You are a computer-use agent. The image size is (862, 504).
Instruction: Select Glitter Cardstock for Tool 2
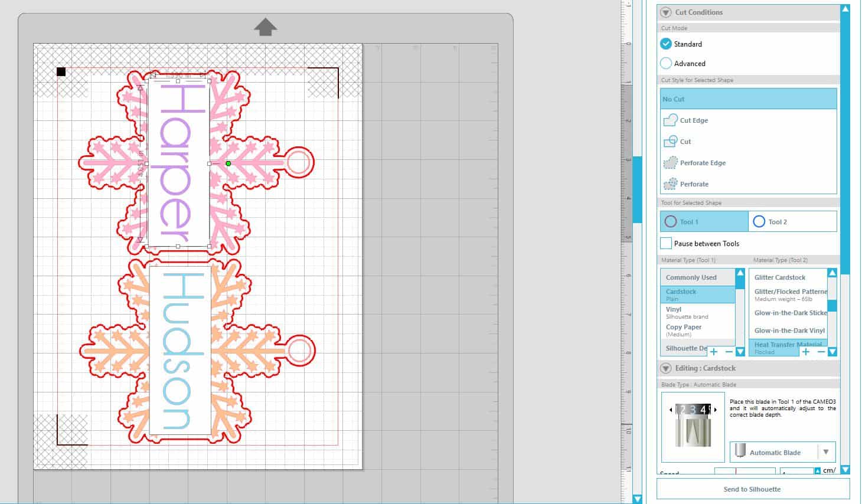788,277
